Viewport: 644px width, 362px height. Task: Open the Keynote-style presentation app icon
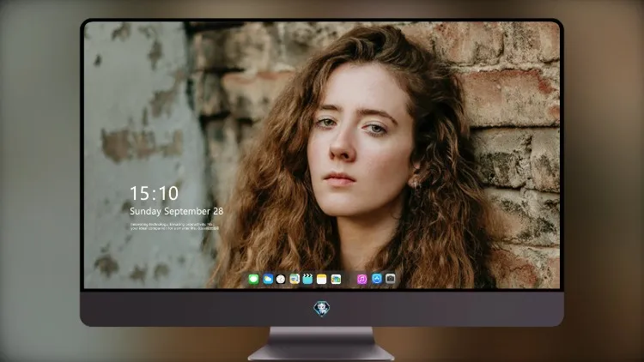click(294, 280)
